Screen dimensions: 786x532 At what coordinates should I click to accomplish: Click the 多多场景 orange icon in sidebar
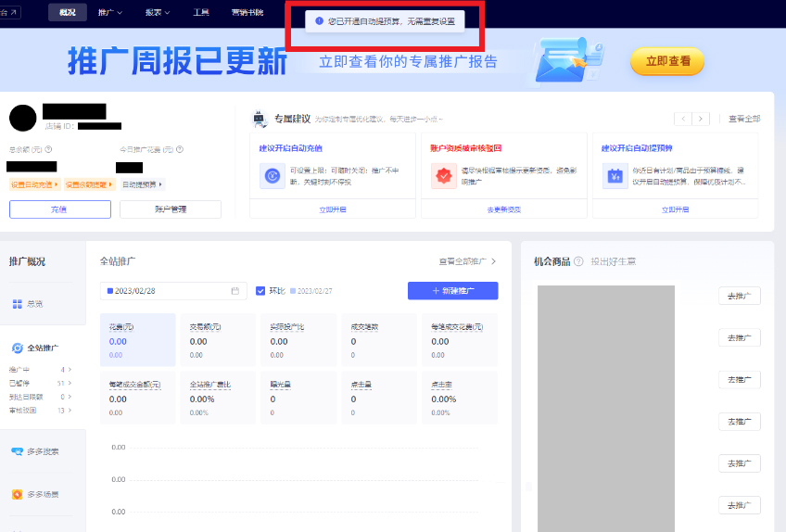coord(17,494)
